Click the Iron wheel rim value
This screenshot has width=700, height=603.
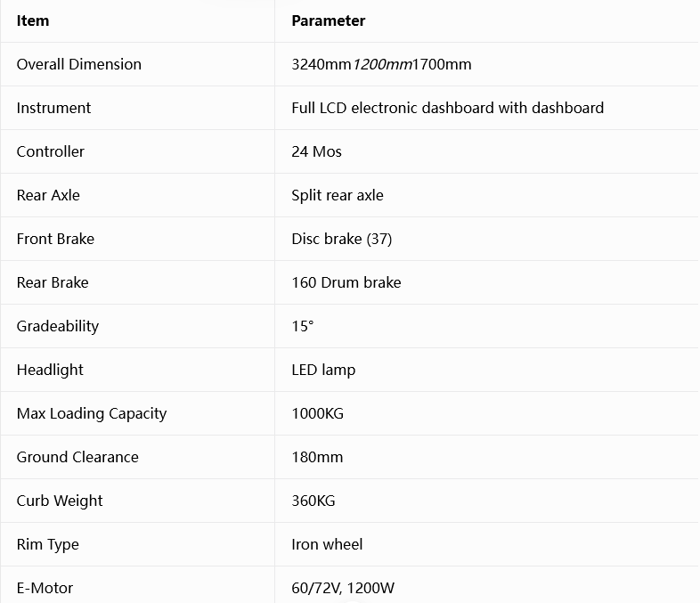pos(327,544)
